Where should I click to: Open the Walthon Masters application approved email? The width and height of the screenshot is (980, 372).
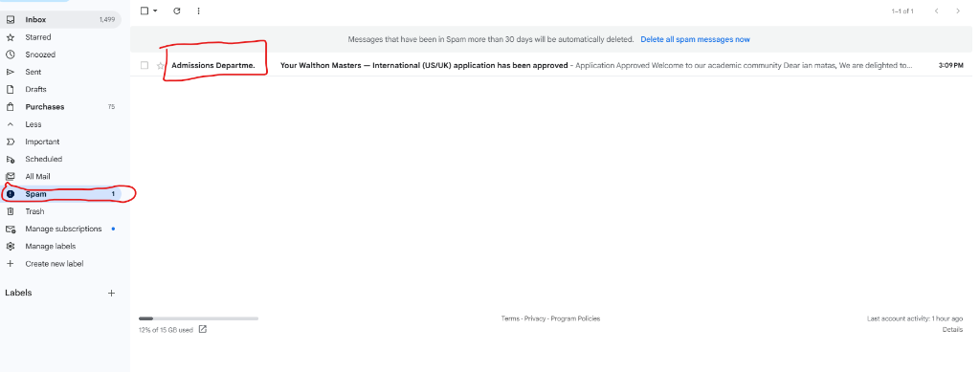pyautogui.click(x=424, y=65)
